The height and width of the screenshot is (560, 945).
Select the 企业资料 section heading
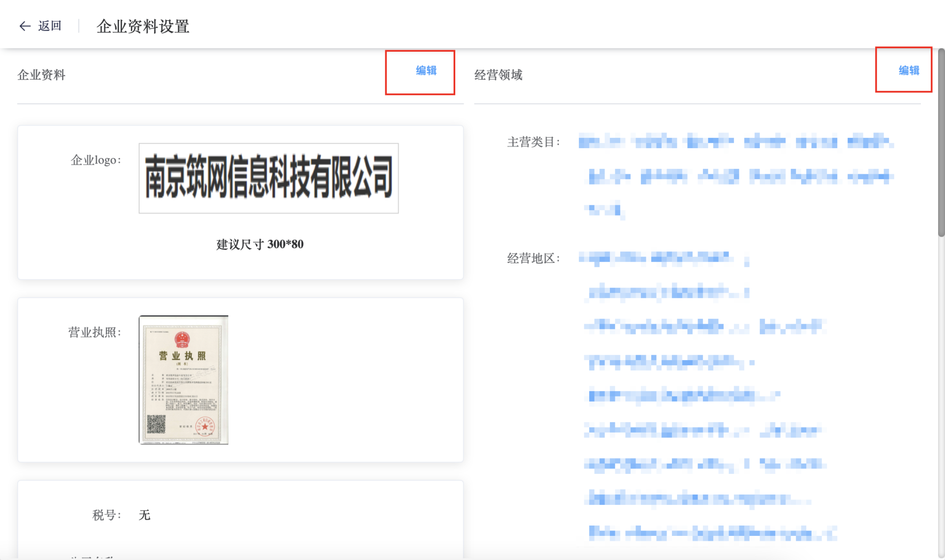41,75
